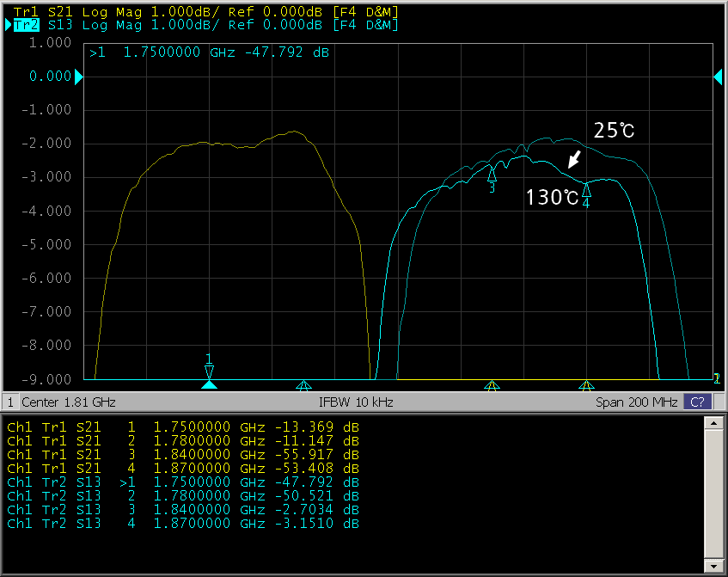Click the Tr1 marker 3 triangle on bottom axis

[492, 385]
